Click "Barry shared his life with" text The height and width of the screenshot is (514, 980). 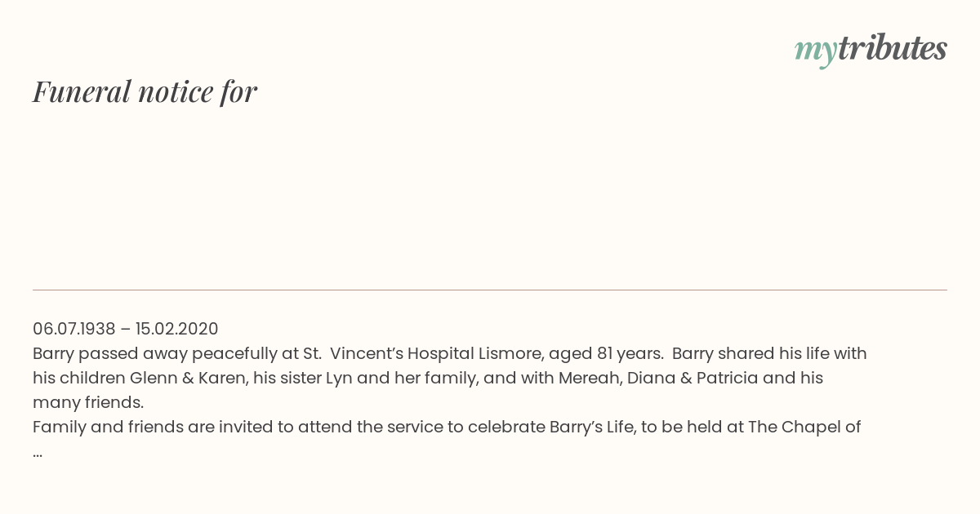pyautogui.click(x=769, y=353)
